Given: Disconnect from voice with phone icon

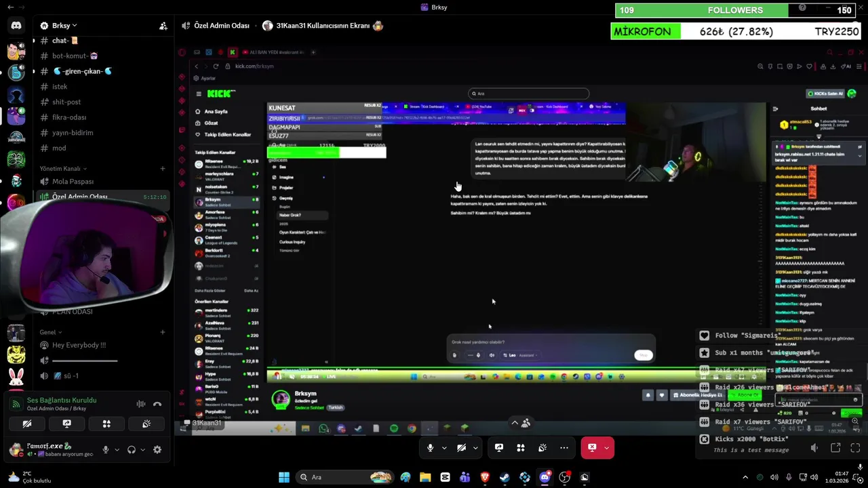Looking at the screenshot, I should 157,404.
